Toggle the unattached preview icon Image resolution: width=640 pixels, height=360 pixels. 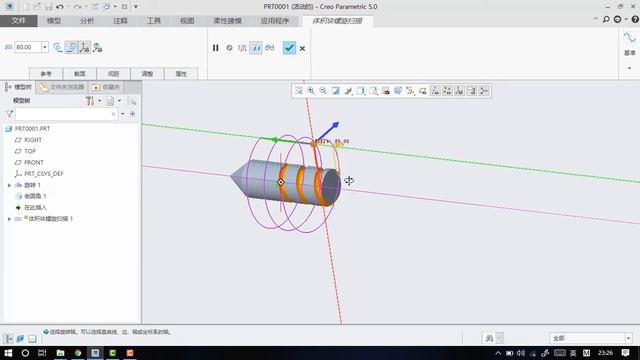pyautogui.click(x=242, y=48)
